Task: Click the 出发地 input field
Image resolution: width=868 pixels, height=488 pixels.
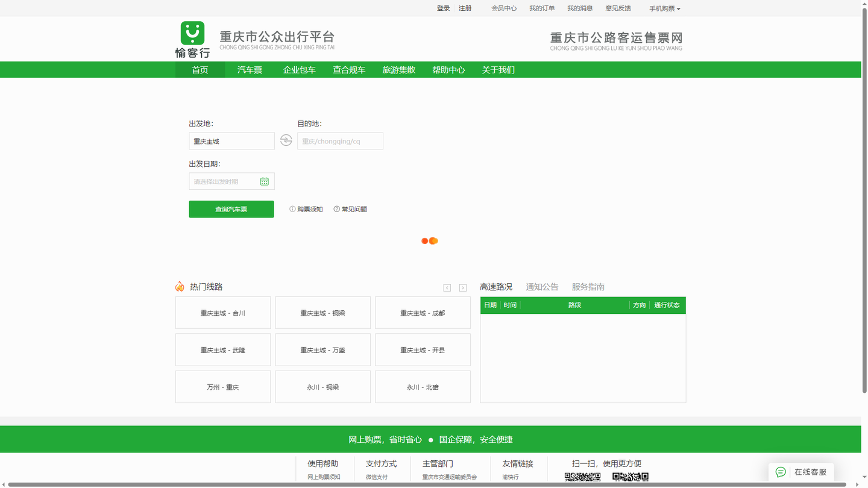Action: [x=231, y=141]
